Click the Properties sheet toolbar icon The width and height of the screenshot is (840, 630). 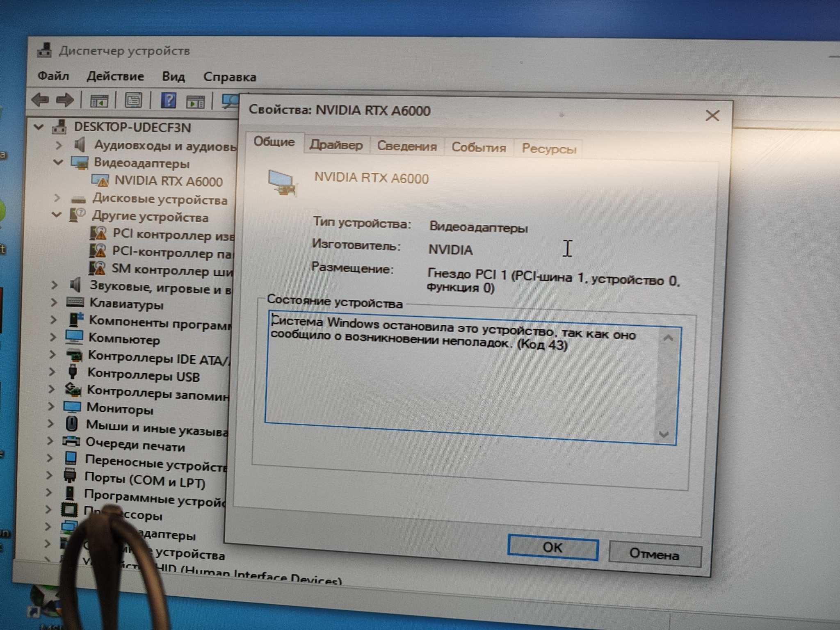133,100
